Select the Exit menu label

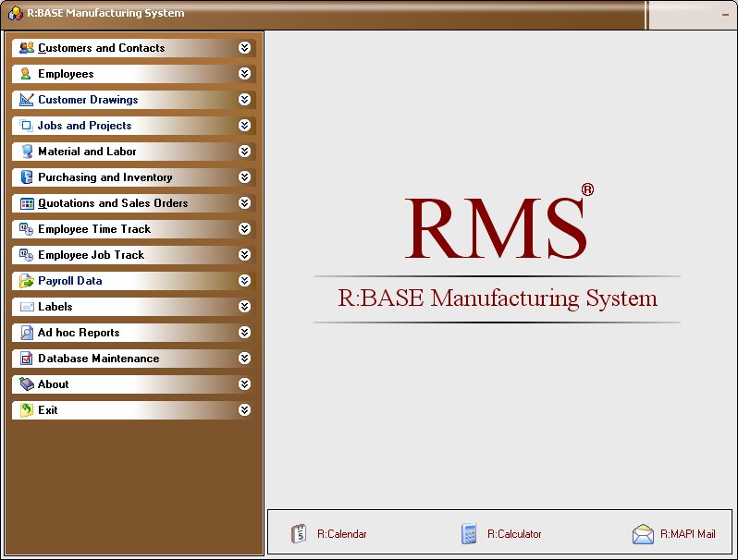47,410
